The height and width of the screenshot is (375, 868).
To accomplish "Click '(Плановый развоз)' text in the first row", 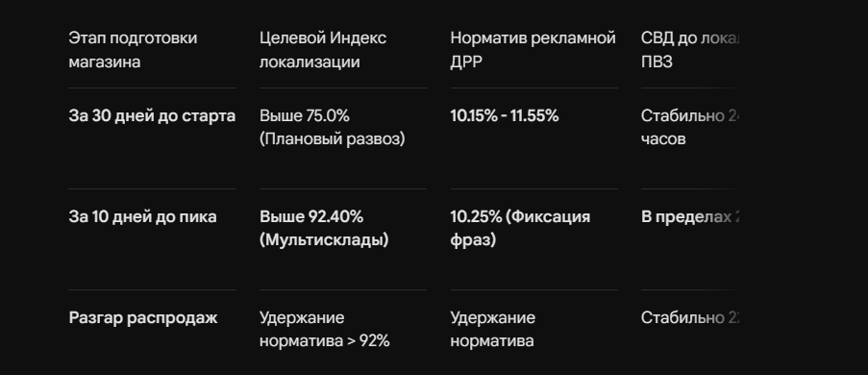I will pos(333,139).
